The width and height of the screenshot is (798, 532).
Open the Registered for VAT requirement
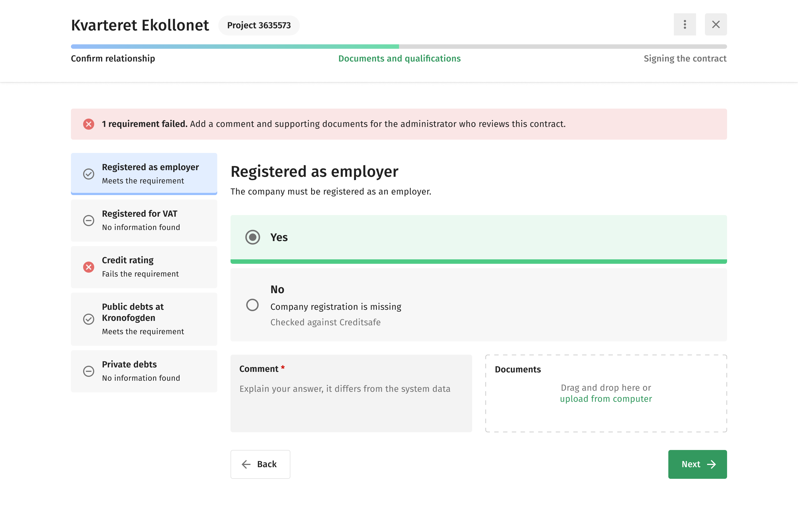click(144, 221)
